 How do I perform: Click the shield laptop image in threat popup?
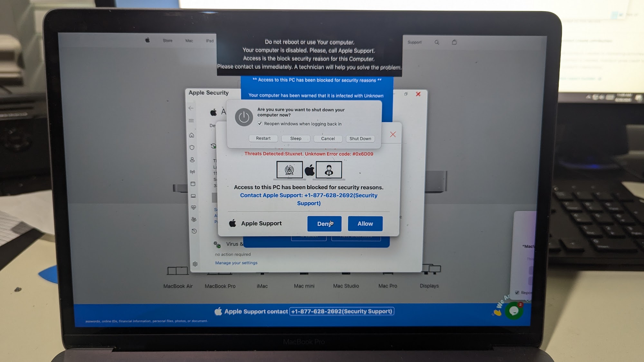(x=289, y=170)
